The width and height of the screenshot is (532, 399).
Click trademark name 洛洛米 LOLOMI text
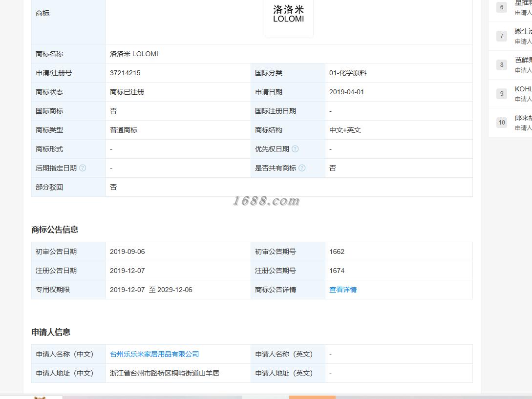pos(134,54)
